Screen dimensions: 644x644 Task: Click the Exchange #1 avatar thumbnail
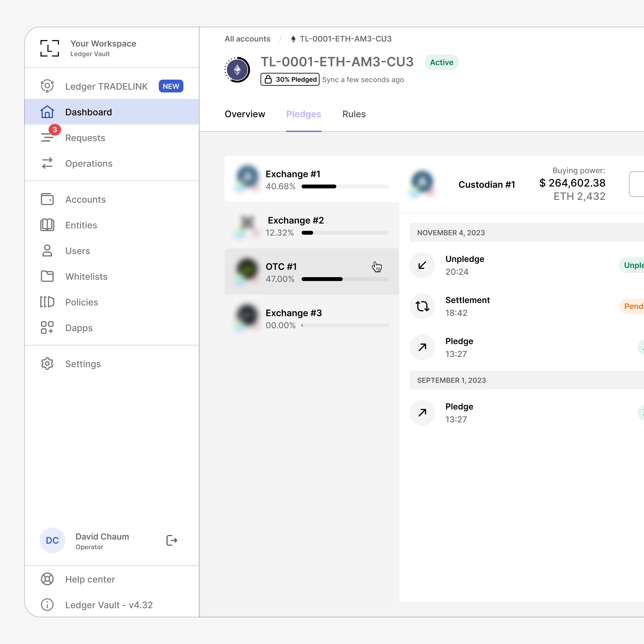(x=247, y=178)
